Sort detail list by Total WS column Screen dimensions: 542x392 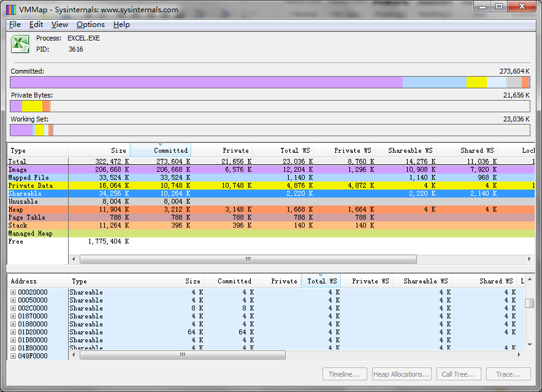tap(321, 282)
